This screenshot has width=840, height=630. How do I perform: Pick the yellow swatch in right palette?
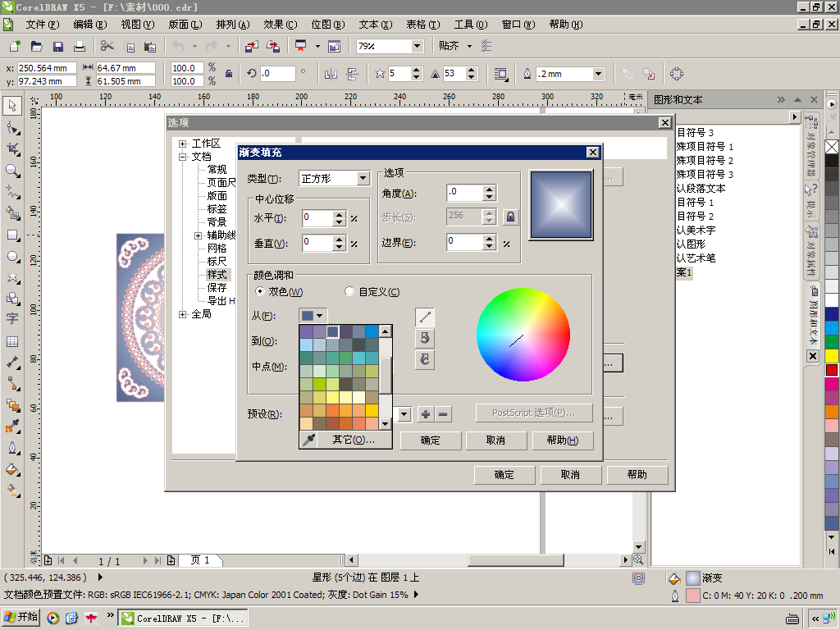tap(832, 356)
